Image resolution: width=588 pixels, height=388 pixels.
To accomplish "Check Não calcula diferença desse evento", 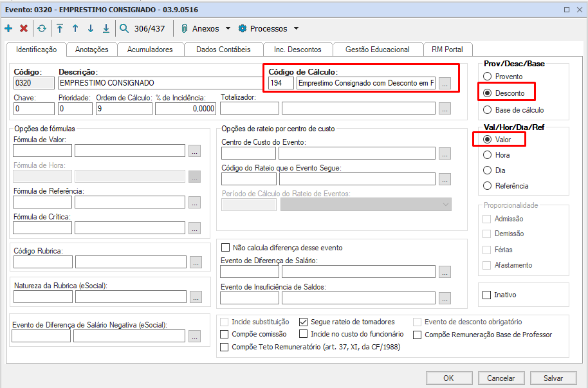I will coord(225,248).
